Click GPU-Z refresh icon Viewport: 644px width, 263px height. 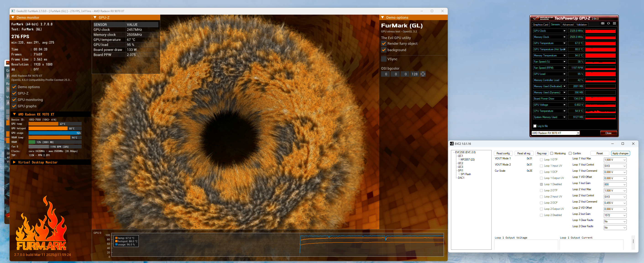click(608, 24)
